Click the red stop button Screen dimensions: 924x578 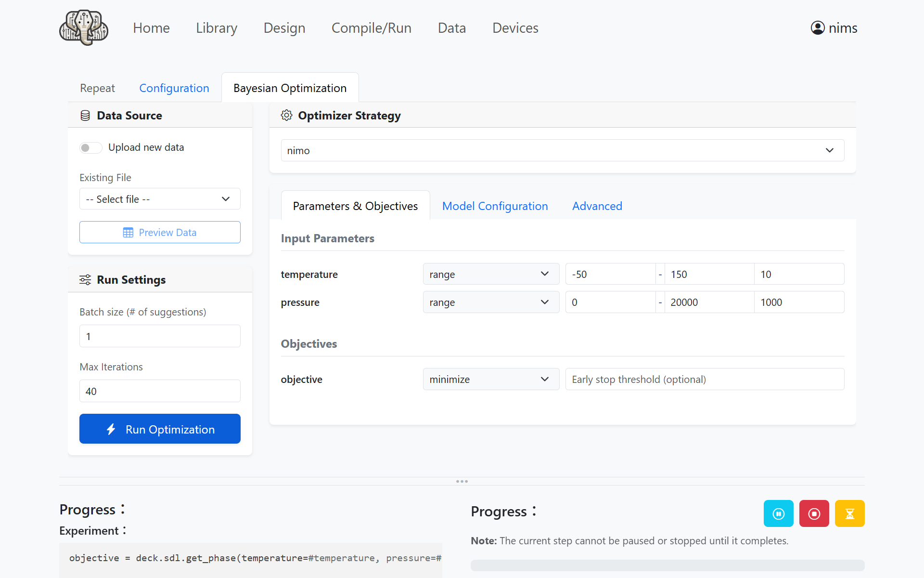point(814,513)
